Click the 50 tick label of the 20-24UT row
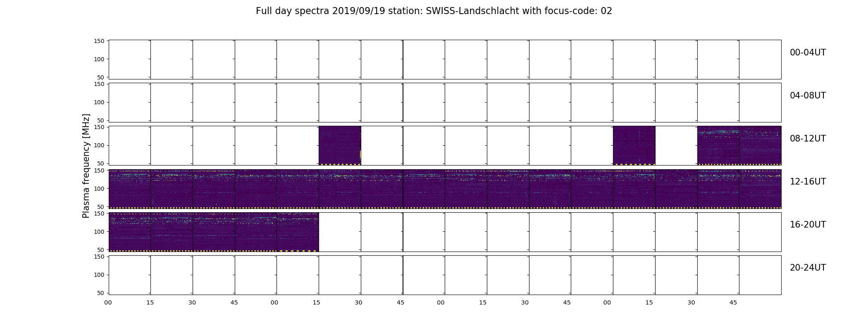This screenshot has height=331, width=868. pos(101,293)
